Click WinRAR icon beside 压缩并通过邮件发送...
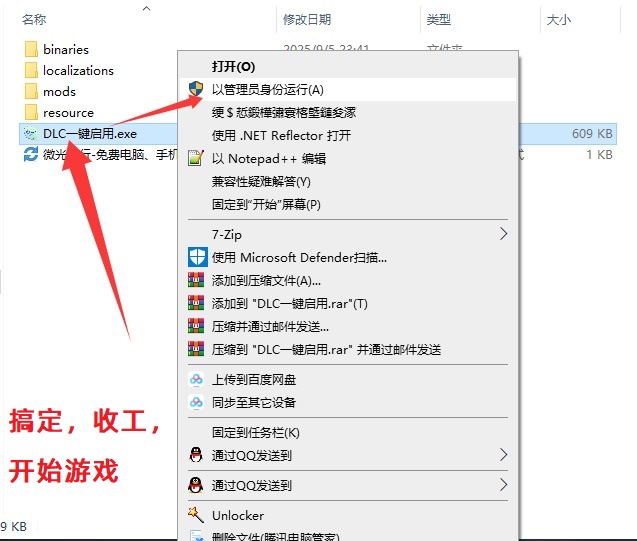Screen dimensions: 637x541 [x=196, y=326]
